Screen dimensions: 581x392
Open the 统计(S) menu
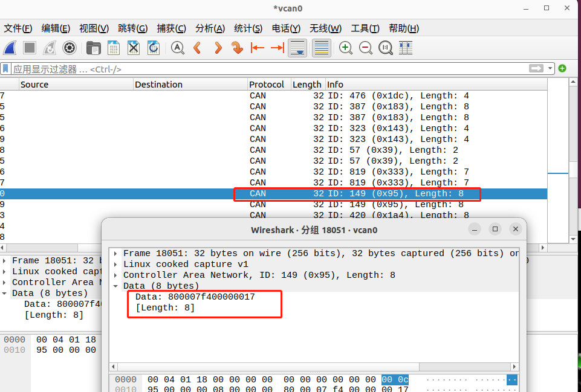coord(248,28)
